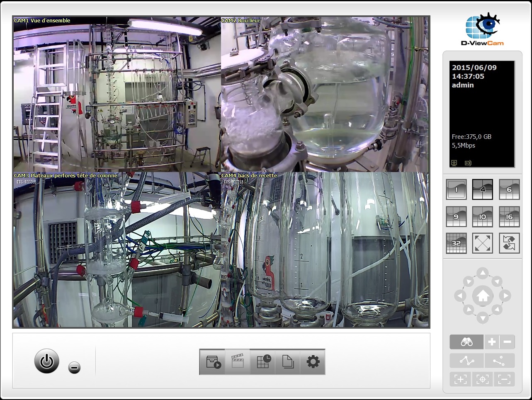Open the settings gear icon
Screen dimensions: 532x400
313,362
